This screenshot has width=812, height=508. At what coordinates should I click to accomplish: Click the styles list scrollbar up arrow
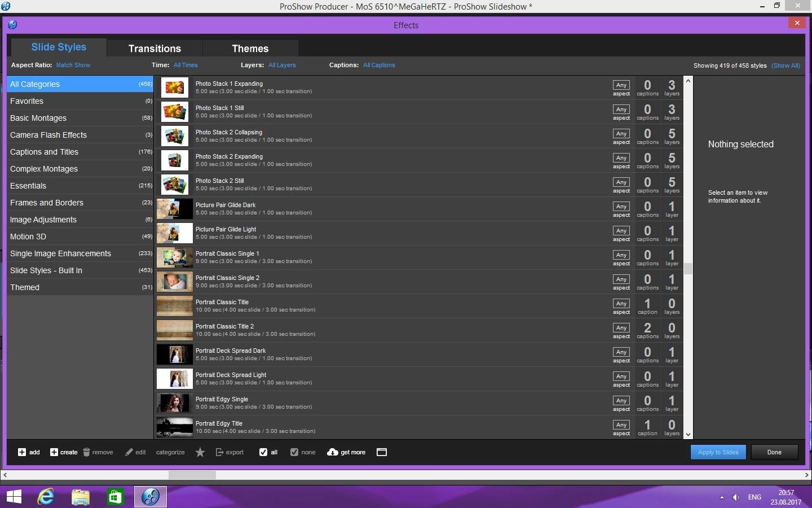pyautogui.click(x=688, y=81)
